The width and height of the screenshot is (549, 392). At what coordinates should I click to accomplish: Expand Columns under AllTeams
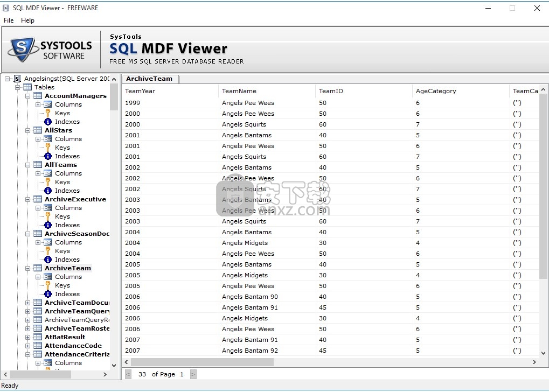[38, 173]
